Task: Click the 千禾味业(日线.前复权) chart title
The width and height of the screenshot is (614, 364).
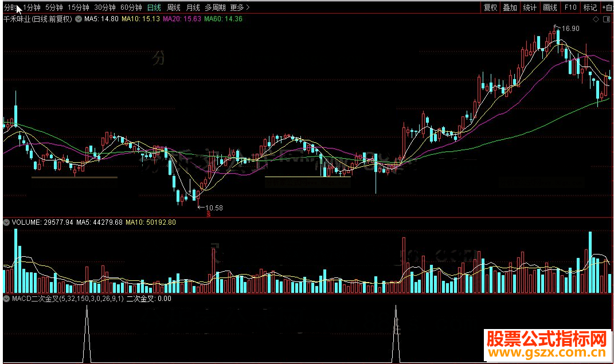Action: tap(38, 19)
